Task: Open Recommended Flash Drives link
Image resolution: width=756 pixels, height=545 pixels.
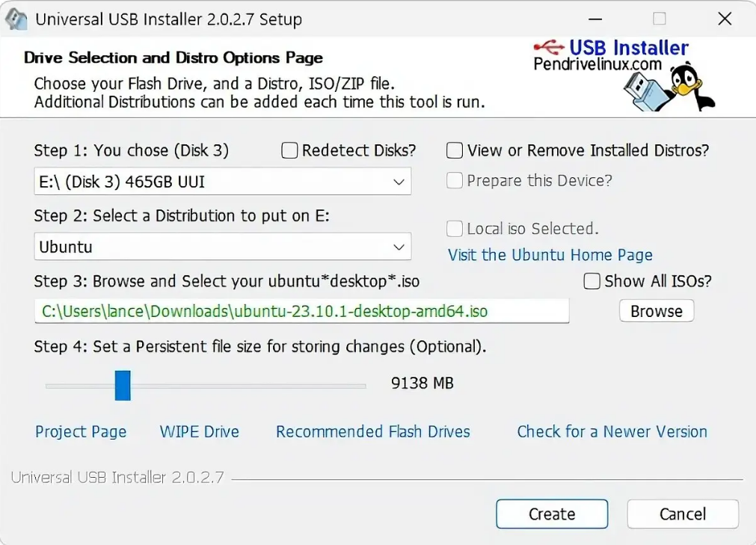Action: [372, 432]
